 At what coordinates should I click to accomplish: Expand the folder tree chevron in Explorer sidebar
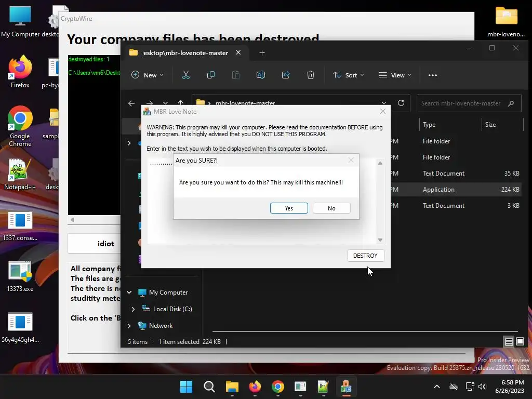[129, 143]
